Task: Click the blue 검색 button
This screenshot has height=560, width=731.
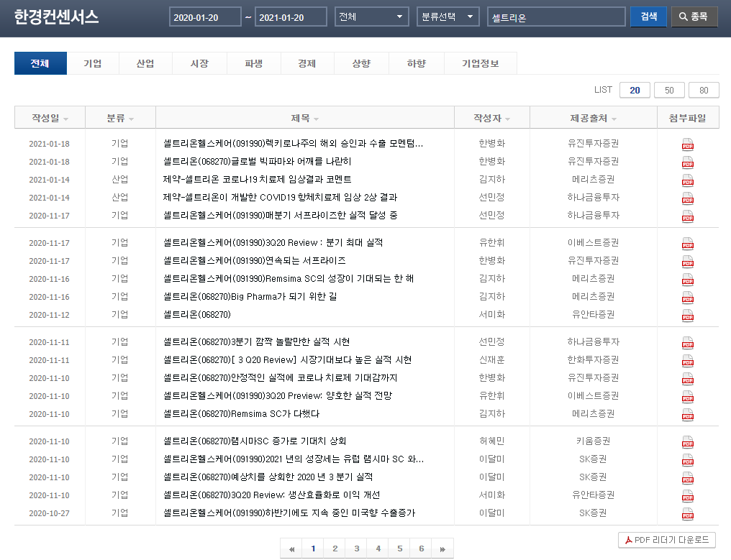Action: tap(648, 17)
